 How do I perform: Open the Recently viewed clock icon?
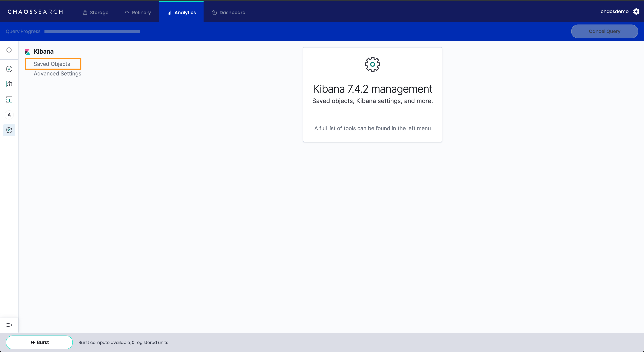pyautogui.click(x=9, y=50)
